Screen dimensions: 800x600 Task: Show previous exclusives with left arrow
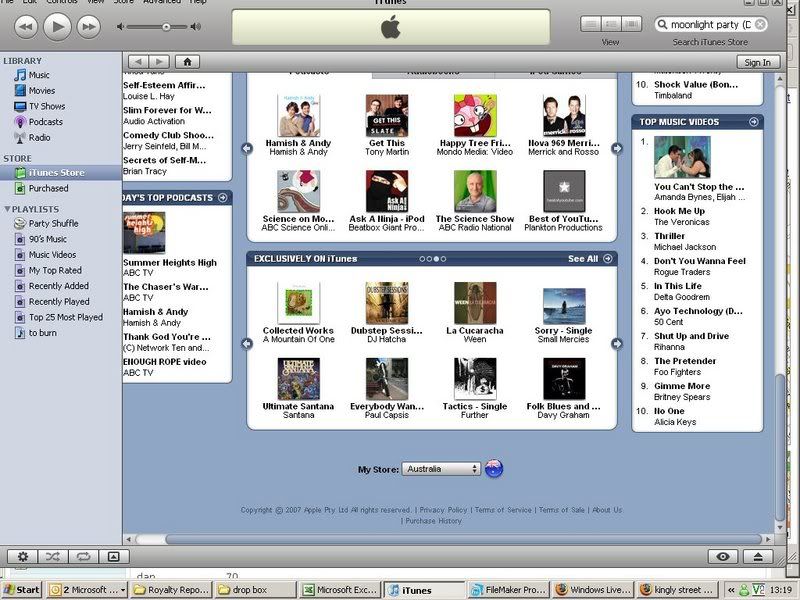click(x=247, y=343)
